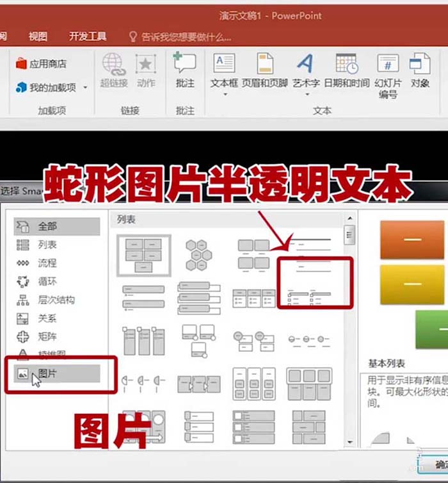448x483 pixels.
Task: Open 页眉和页脚 header and footer
Action: click(265, 70)
